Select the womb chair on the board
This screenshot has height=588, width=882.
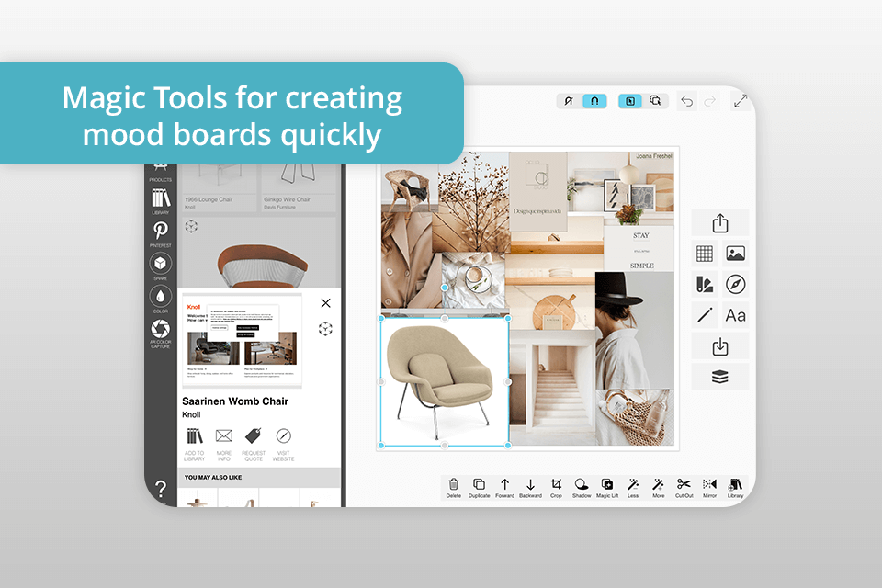point(445,381)
